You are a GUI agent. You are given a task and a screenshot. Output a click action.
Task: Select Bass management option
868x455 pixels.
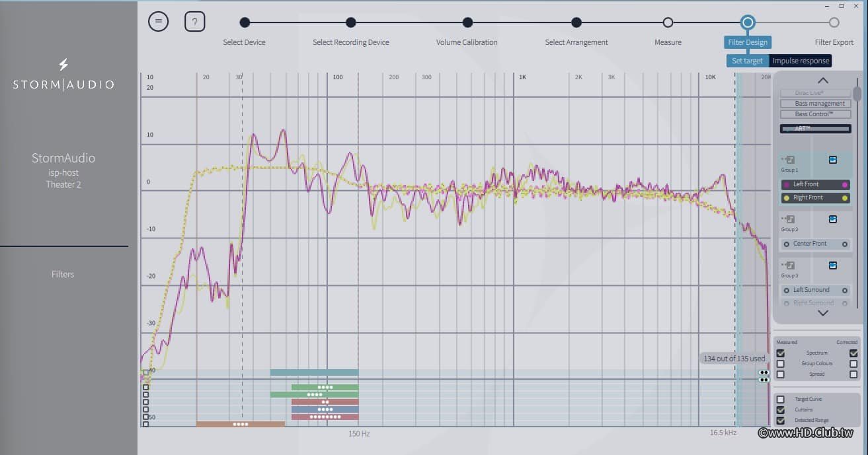tap(815, 104)
